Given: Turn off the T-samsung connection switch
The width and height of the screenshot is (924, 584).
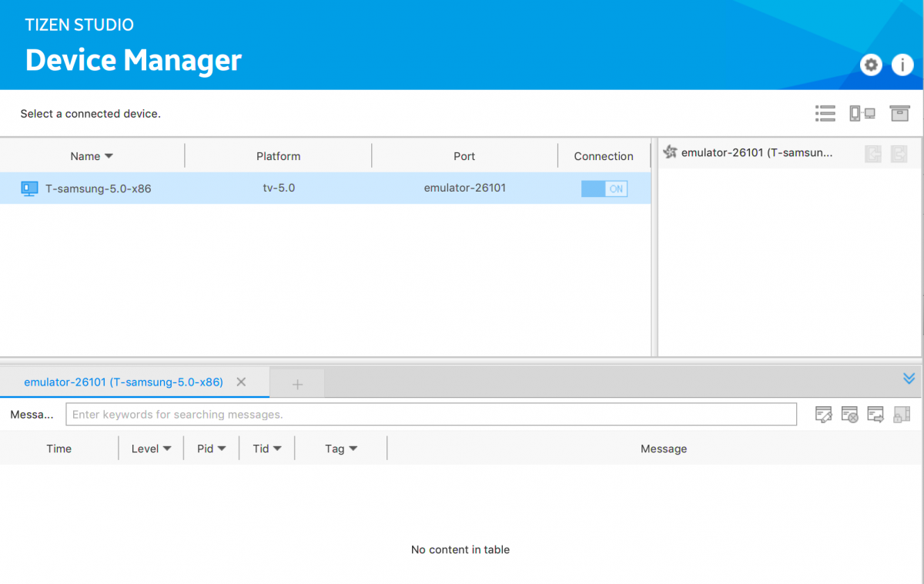Looking at the screenshot, I should coord(604,189).
